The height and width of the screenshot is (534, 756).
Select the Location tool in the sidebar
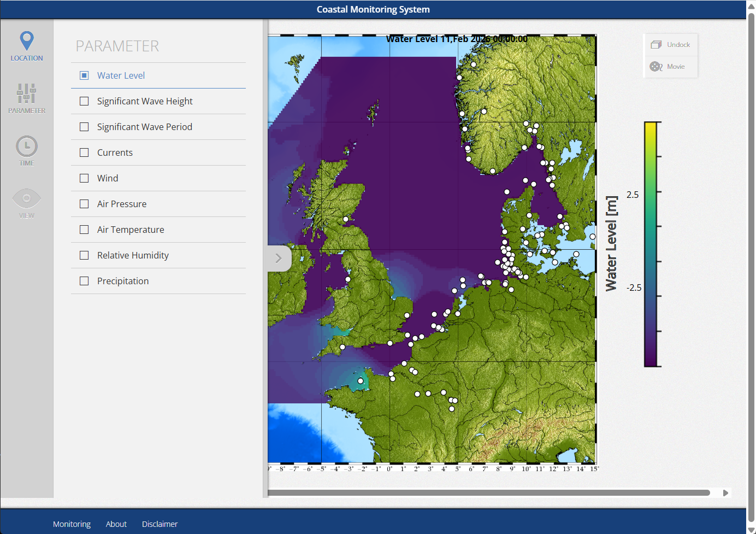[26, 46]
